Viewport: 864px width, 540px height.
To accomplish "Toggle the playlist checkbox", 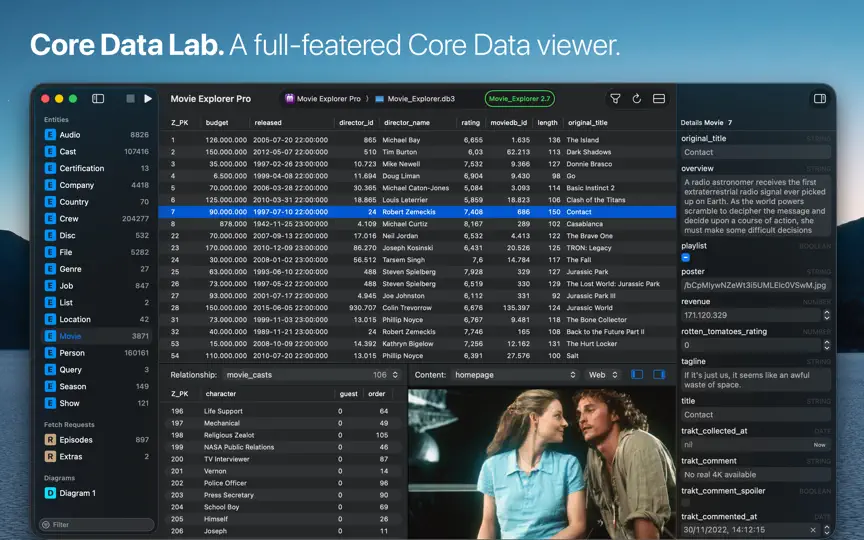I will click(x=685, y=257).
